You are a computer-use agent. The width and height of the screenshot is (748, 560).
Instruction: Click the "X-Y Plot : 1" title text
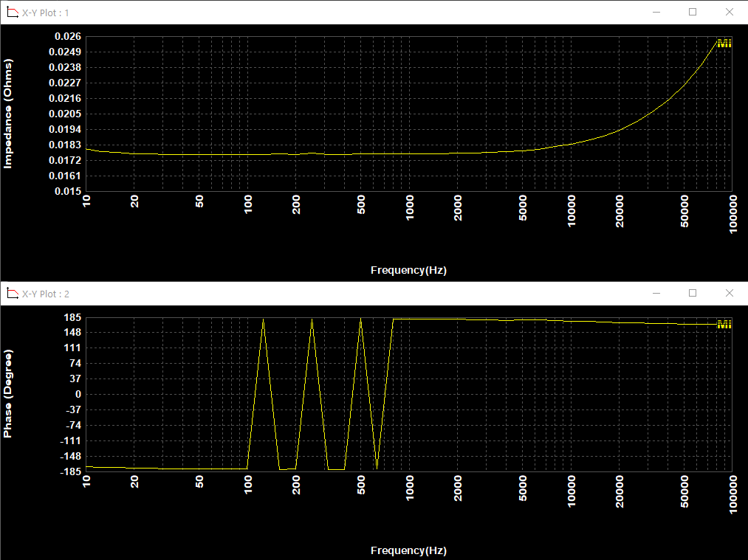coord(45,13)
